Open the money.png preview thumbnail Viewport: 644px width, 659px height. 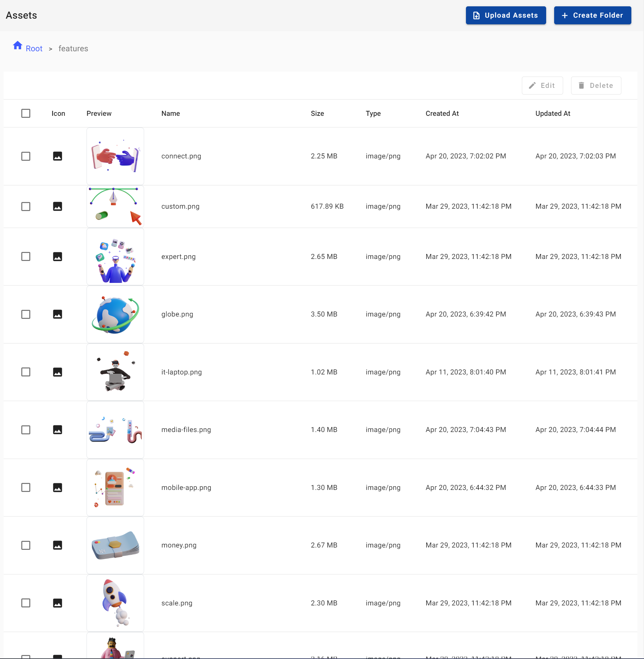[115, 545]
